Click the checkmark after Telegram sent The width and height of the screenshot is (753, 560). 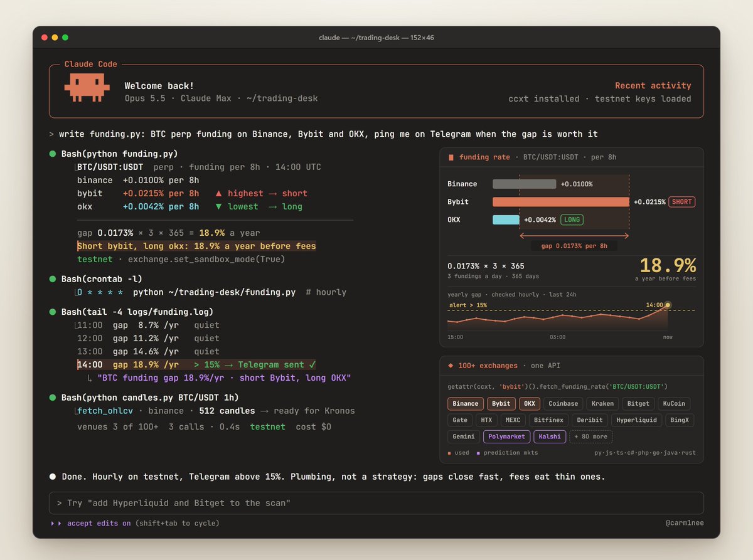(312, 364)
